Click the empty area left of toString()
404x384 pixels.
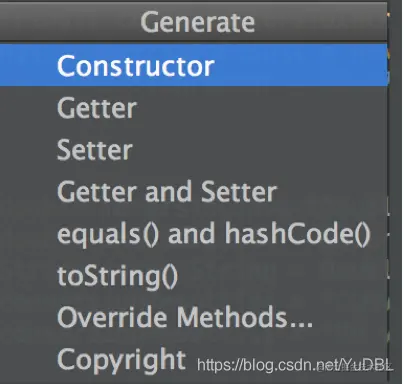28,277
